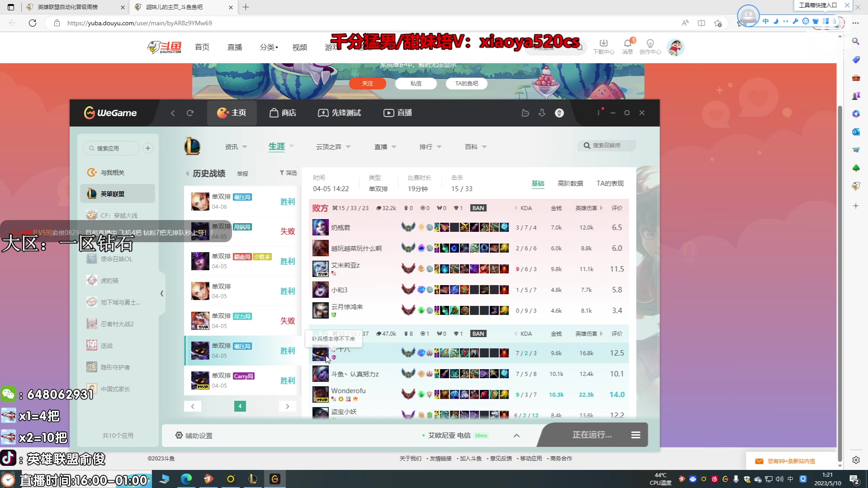Image resolution: width=868 pixels, height=488 pixels.
Task: Open 辅助设置 assist settings
Action: (x=194, y=436)
